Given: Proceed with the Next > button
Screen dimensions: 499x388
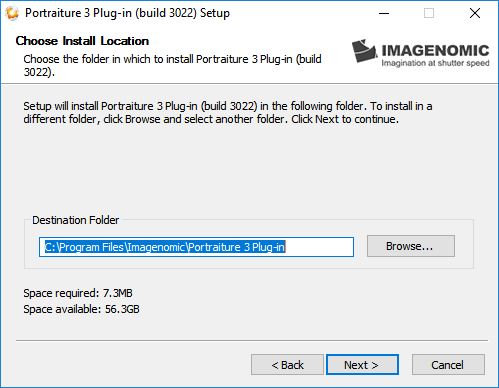Looking at the screenshot, I should (x=362, y=365).
